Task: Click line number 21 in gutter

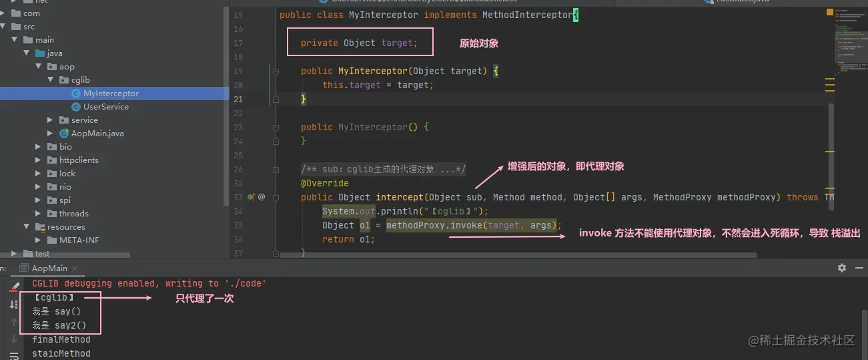Action: [x=239, y=100]
